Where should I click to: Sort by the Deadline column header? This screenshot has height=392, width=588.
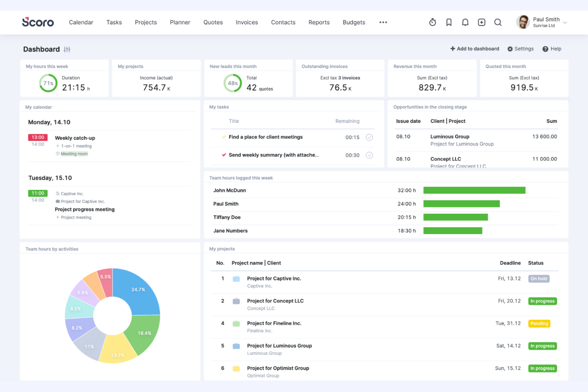pos(510,263)
